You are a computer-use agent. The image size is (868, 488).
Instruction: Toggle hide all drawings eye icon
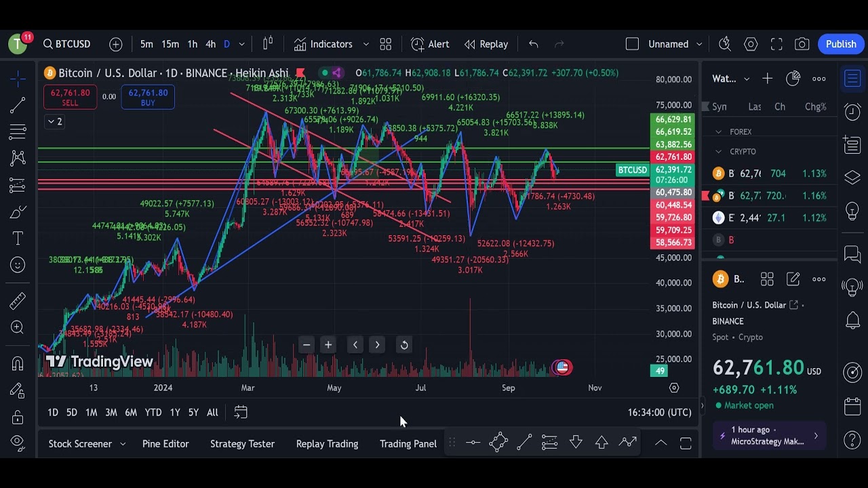click(x=18, y=444)
